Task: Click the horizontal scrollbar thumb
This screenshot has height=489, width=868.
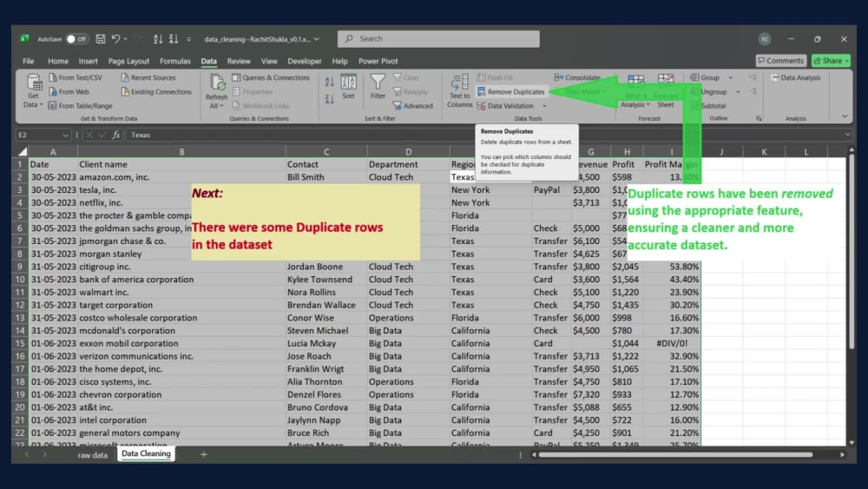Action: [x=675, y=454]
